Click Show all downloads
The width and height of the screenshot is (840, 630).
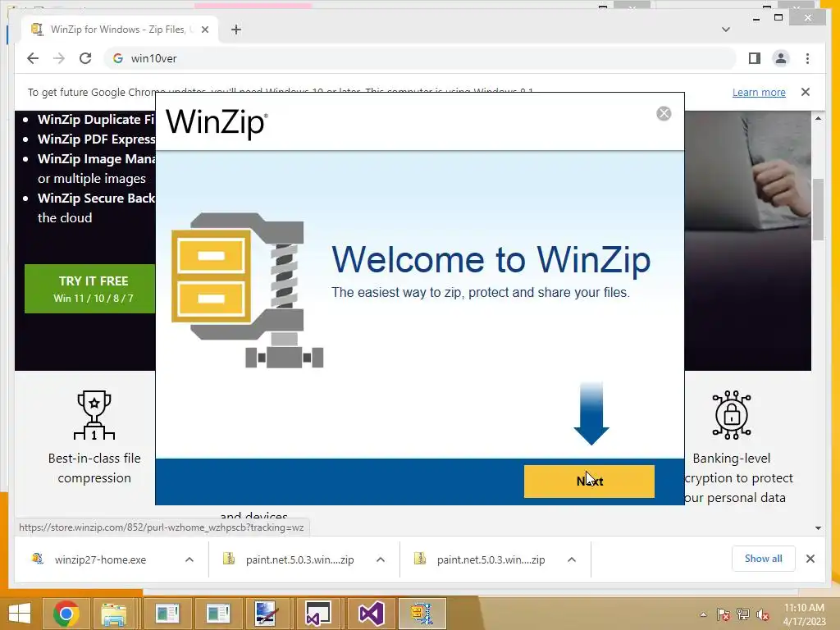coord(763,559)
